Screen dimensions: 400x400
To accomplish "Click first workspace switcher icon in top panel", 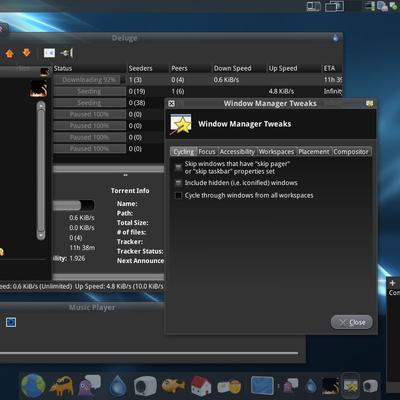I will tap(314, 6).
